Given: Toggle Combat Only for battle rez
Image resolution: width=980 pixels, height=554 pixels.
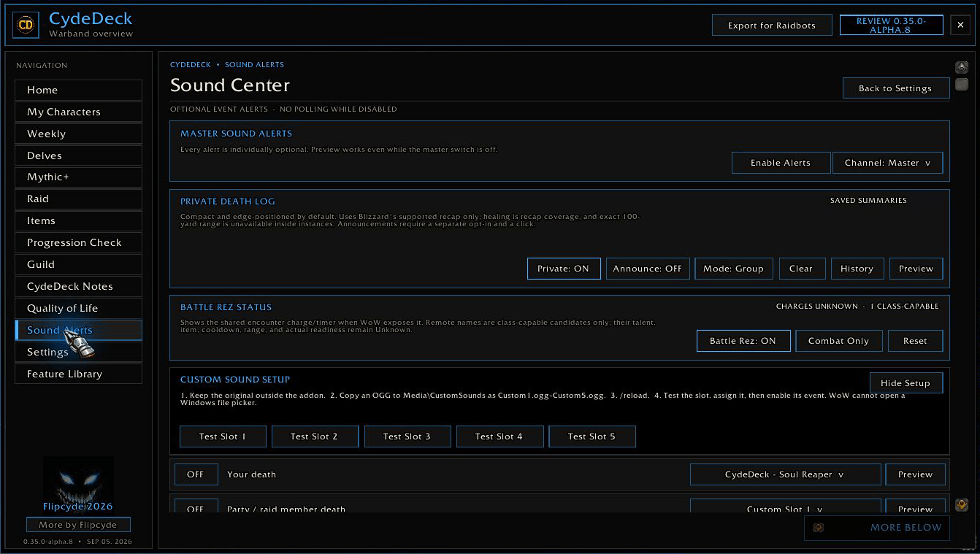Looking at the screenshot, I should point(838,341).
